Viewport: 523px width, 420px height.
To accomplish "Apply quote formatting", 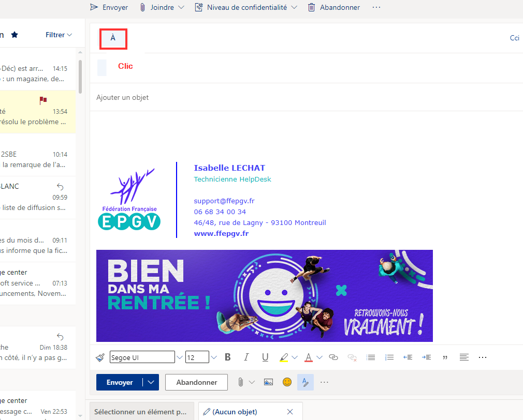I will [445, 357].
